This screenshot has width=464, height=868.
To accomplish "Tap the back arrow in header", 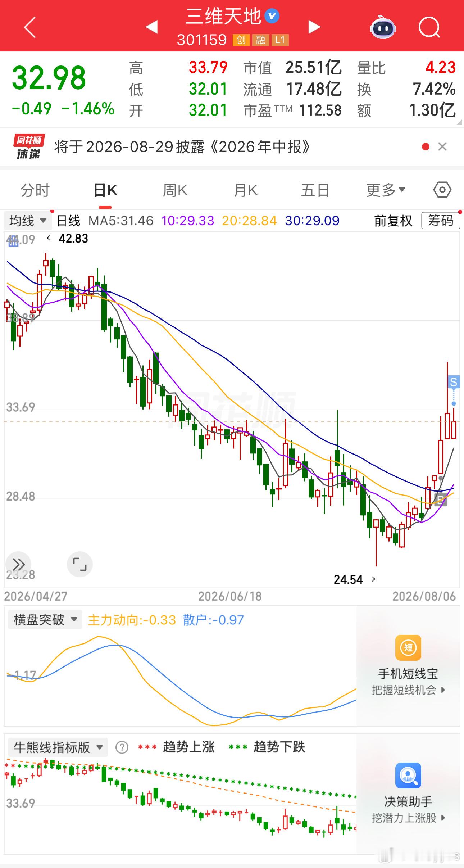I will [30, 27].
